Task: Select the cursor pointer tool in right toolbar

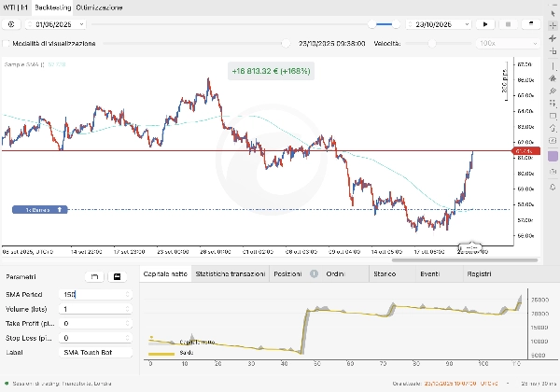Action: pyautogui.click(x=553, y=11)
